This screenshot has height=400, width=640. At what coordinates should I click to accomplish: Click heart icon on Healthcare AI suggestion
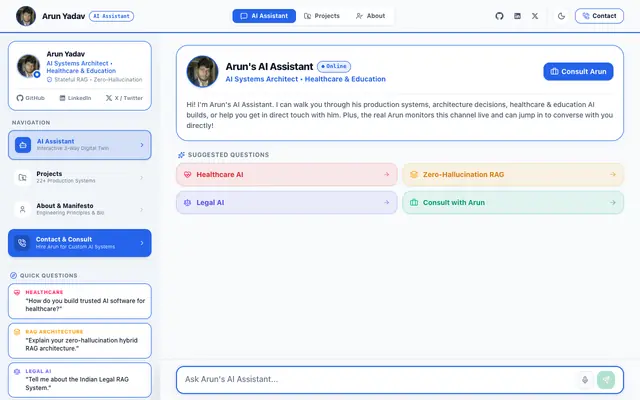point(187,174)
